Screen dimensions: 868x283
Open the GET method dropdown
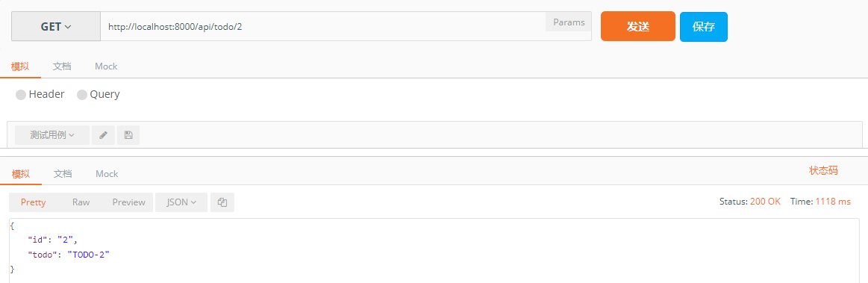pyautogui.click(x=56, y=27)
